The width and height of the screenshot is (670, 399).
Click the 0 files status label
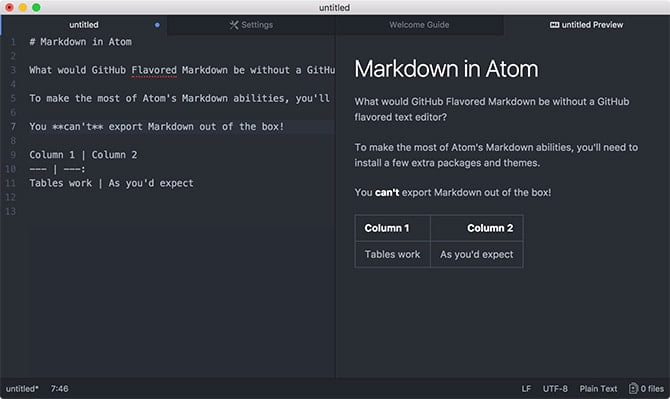click(652, 389)
